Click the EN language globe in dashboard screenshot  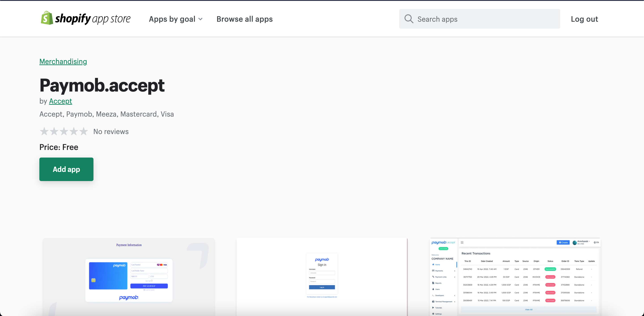(x=596, y=242)
